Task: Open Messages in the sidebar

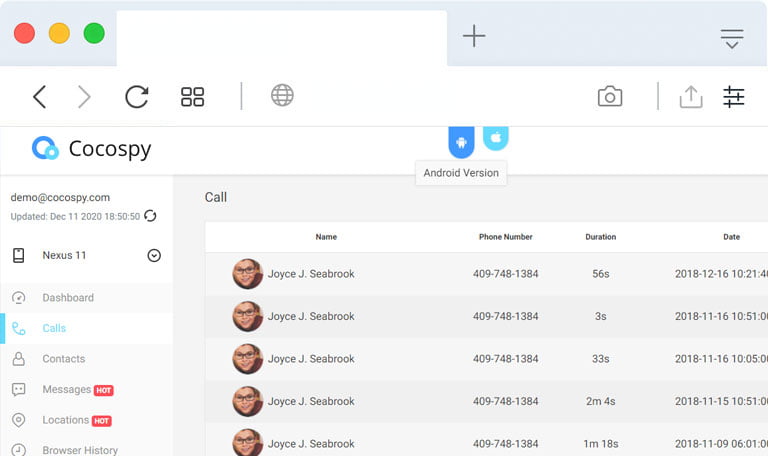Action: 67,389
